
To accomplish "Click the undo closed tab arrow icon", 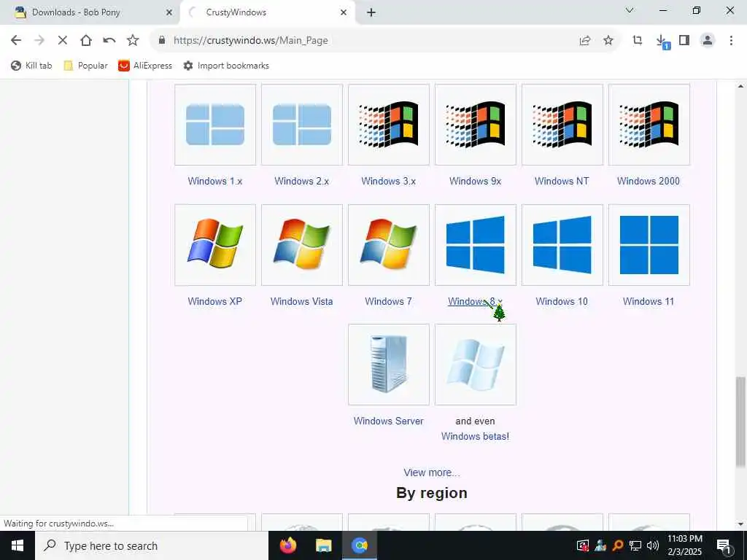I will (x=109, y=41).
